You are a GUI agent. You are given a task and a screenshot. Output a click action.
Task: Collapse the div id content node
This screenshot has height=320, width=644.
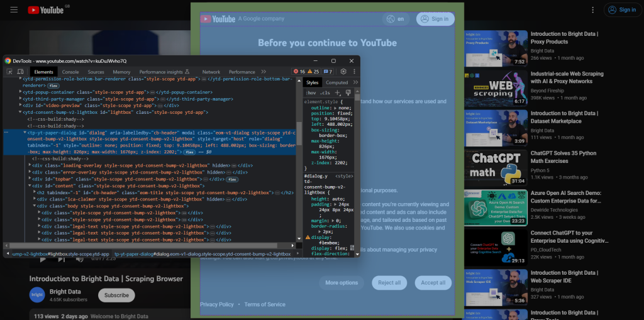pyautogui.click(x=30, y=185)
